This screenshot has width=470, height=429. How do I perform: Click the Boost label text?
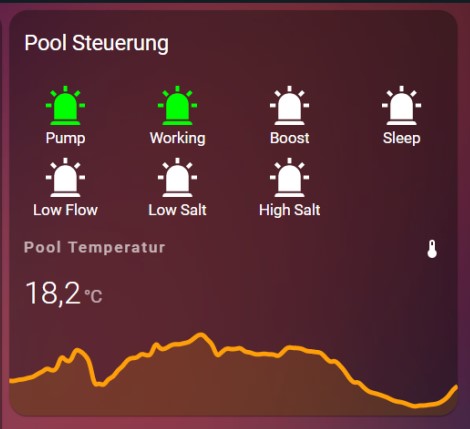289,138
